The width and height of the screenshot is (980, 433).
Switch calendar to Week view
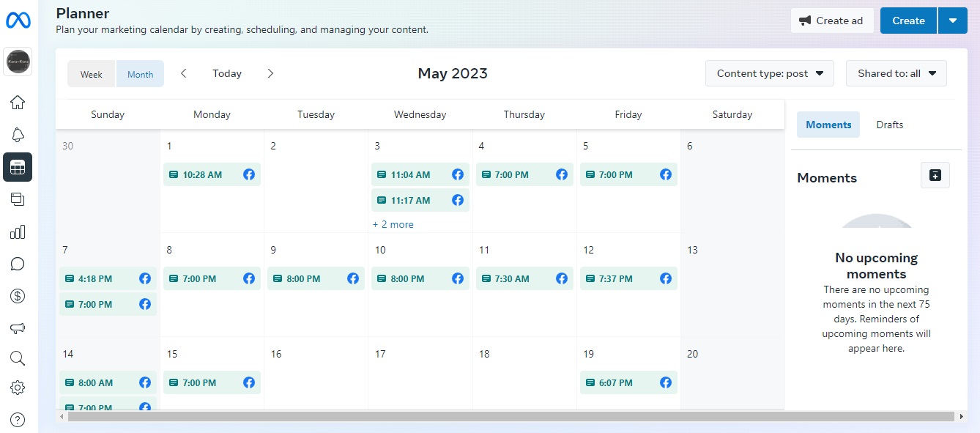[x=92, y=74]
